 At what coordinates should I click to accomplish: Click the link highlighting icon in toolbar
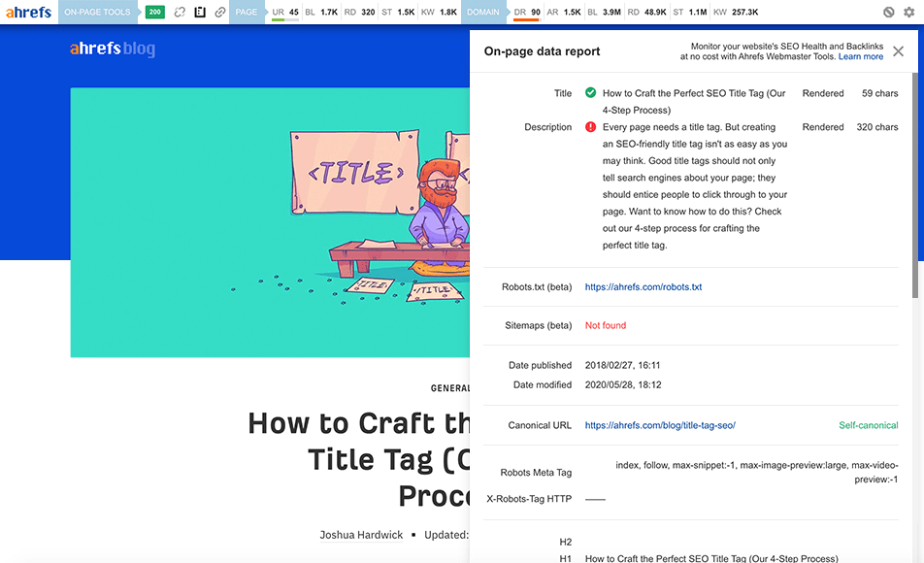point(217,13)
